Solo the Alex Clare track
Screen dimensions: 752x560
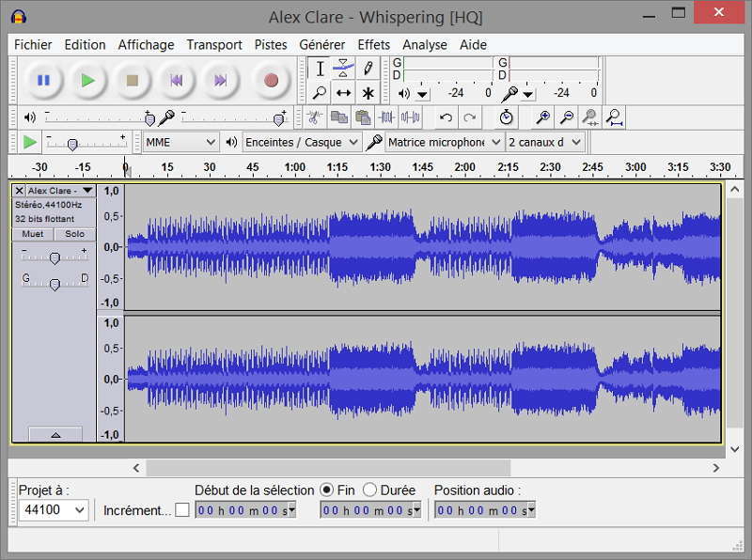pos(74,234)
